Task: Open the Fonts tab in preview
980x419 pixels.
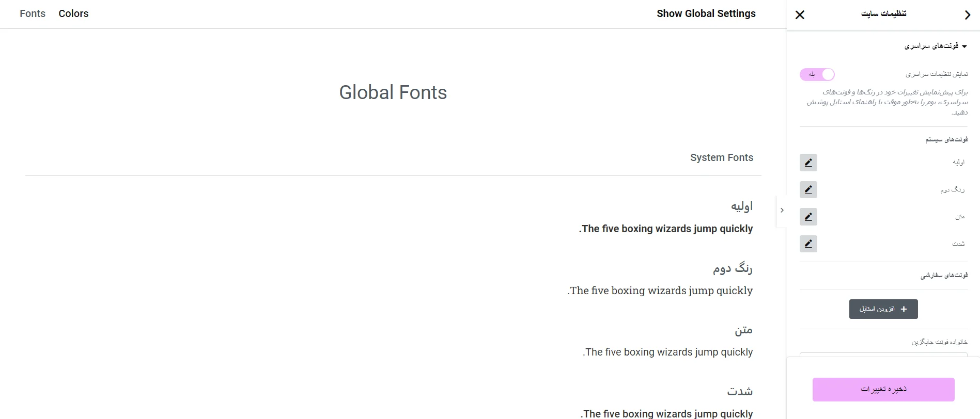Action: pos(33,14)
